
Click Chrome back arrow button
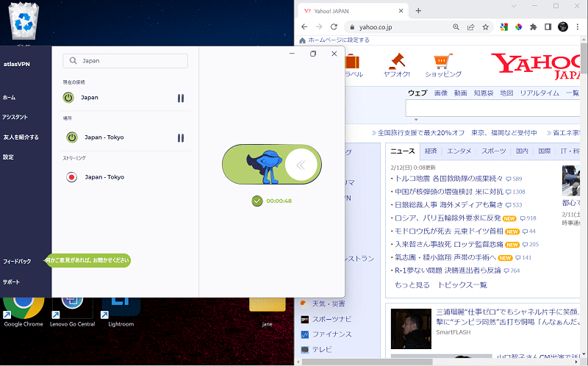(x=304, y=26)
